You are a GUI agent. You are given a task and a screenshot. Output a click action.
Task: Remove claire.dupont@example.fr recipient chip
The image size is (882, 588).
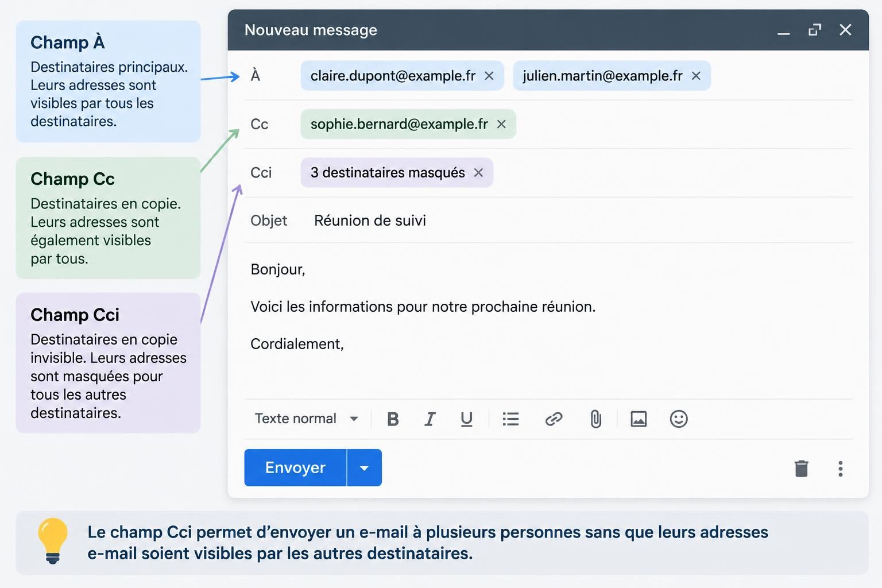tap(489, 76)
